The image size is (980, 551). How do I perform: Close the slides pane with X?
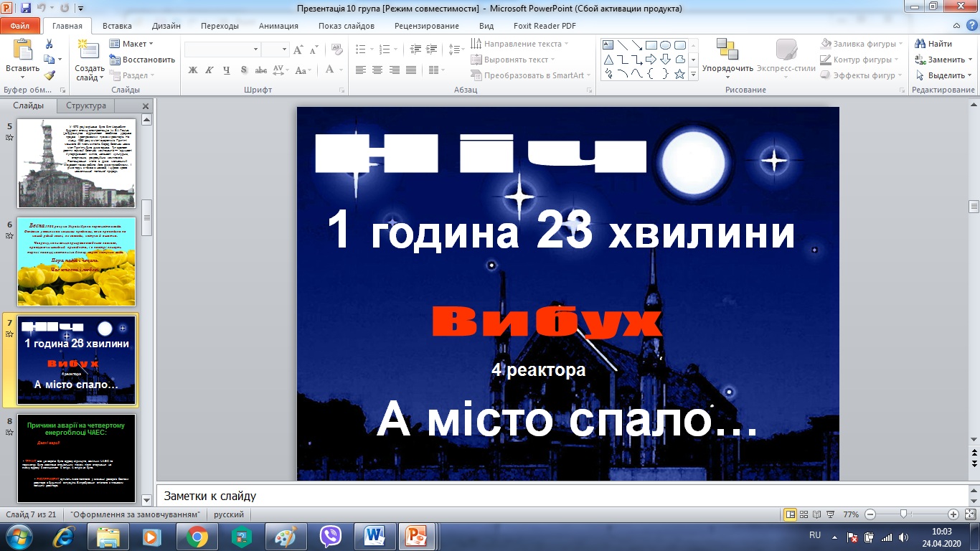tap(145, 106)
